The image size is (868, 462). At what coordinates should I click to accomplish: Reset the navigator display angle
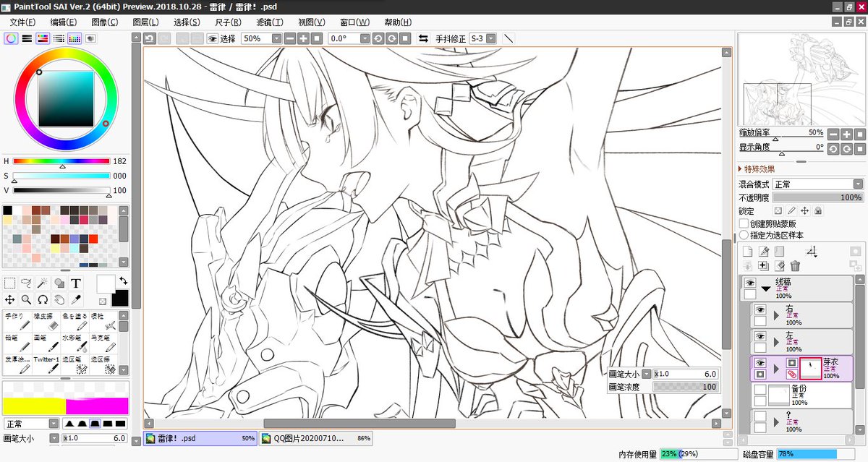click(859, 147)
